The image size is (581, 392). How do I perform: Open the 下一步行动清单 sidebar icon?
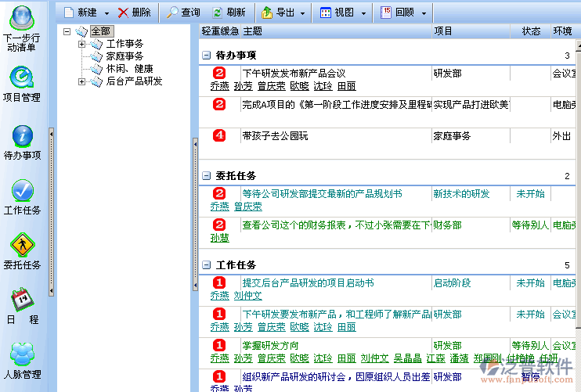point(23,17)
